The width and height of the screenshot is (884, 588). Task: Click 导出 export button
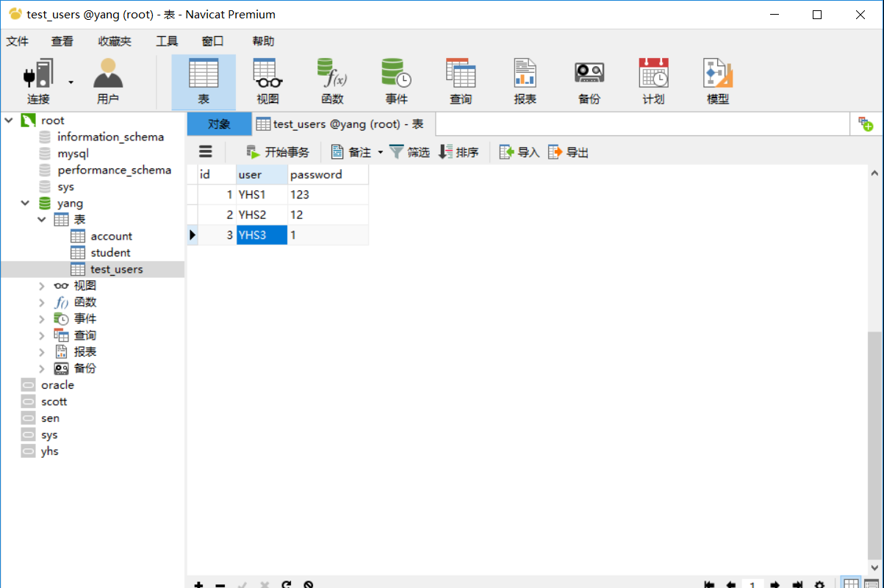click(568, 152)
